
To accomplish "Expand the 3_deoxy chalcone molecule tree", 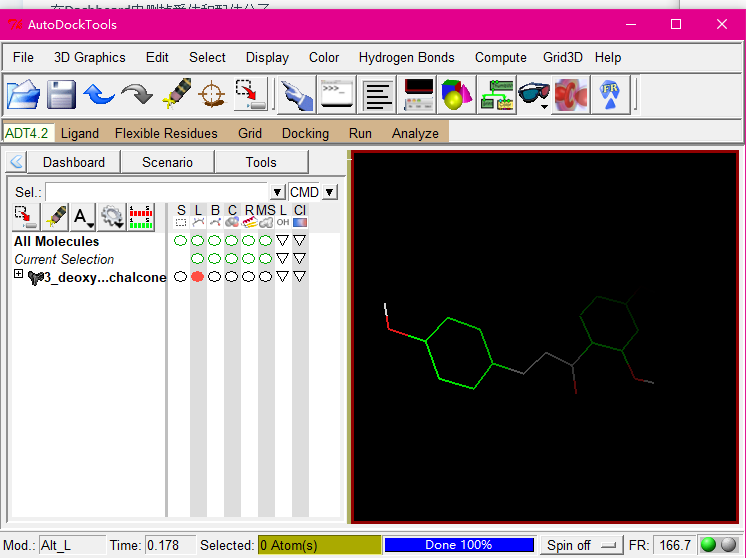I will [x=19, y=276].
